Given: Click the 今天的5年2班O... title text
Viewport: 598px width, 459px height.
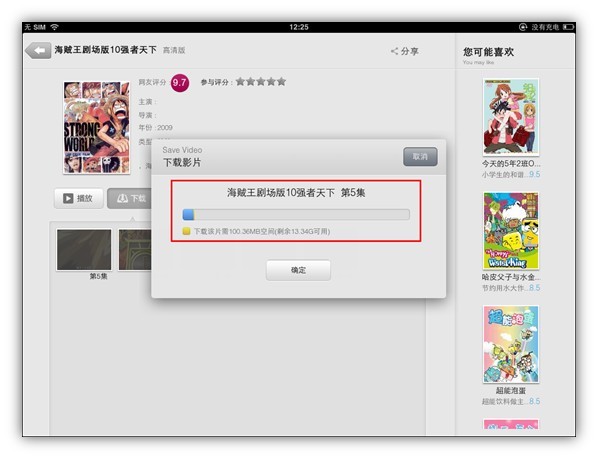Looking at the screenshot, I should pos(511,164).
